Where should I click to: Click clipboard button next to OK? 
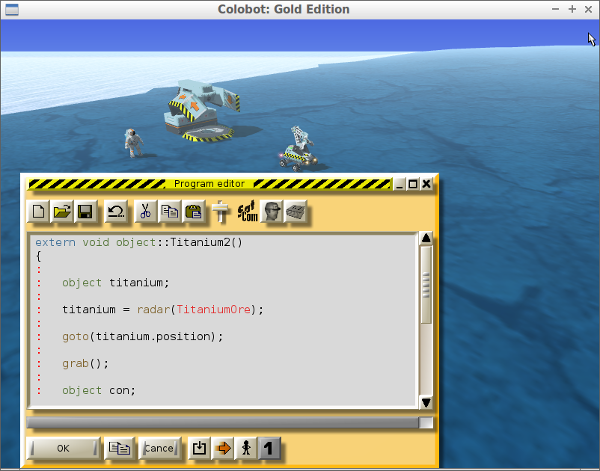pos(119,448)
